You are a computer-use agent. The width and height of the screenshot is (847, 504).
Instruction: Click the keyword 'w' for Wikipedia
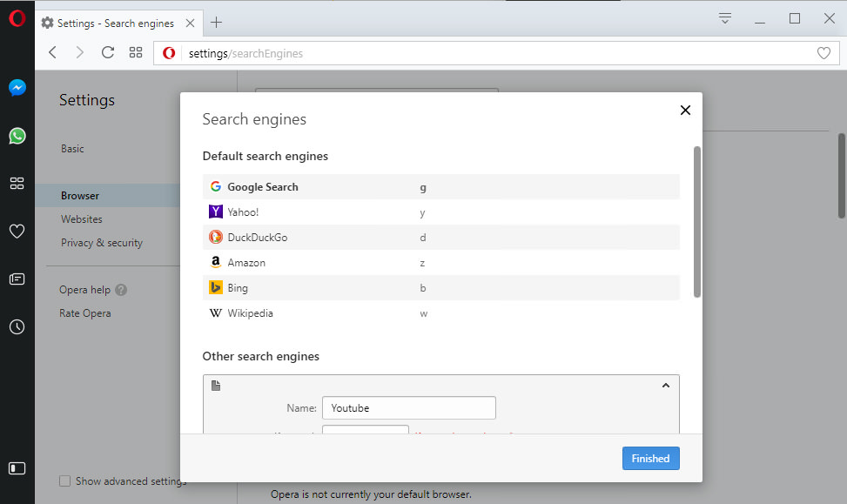(x=423, y=314)
